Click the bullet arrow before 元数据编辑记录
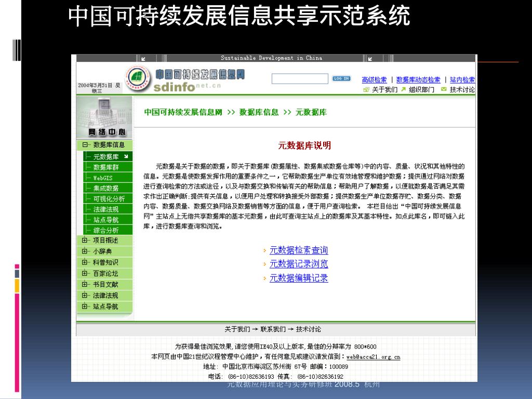This screenshot has height=399, width=532. click(x=264, y=278)
